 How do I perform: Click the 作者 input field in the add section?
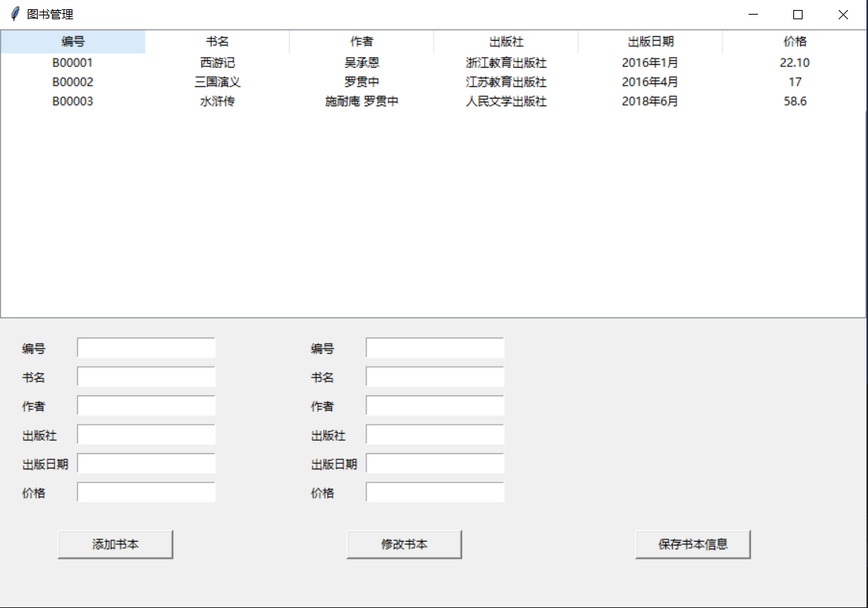(x=146, y=405)
